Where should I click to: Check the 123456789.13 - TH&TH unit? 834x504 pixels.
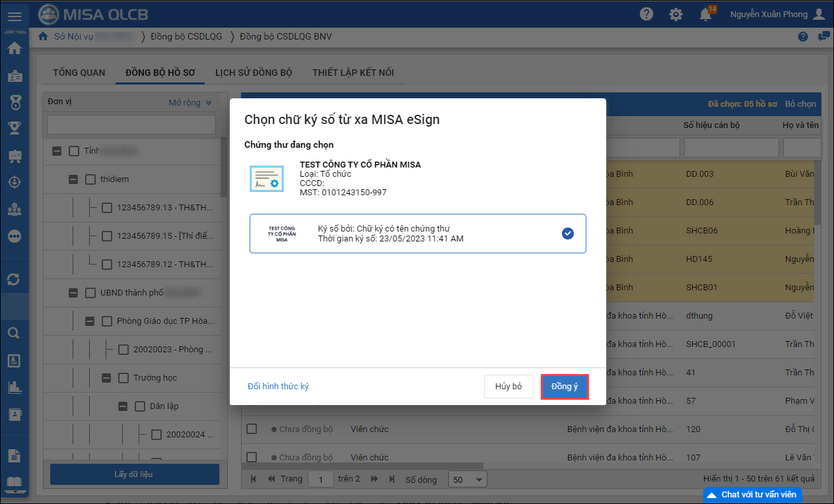click(x=107, y=208)
